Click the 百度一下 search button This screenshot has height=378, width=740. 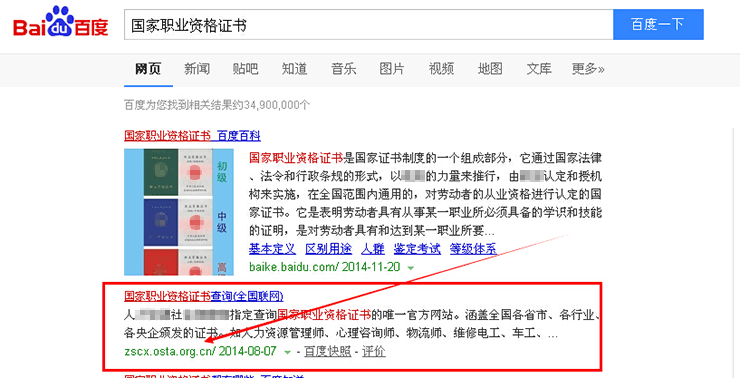658,25
